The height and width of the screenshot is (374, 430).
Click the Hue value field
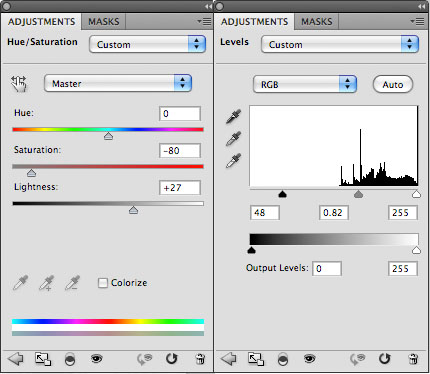point(180,114)
